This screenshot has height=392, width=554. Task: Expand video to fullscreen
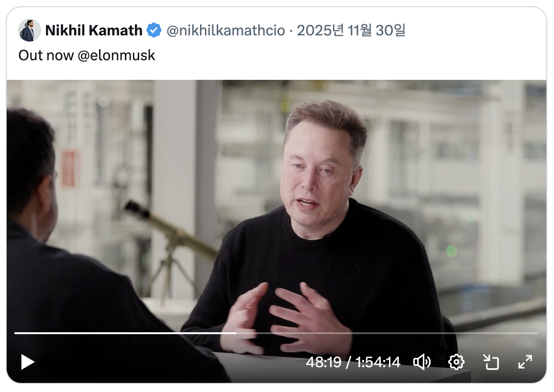525,362
